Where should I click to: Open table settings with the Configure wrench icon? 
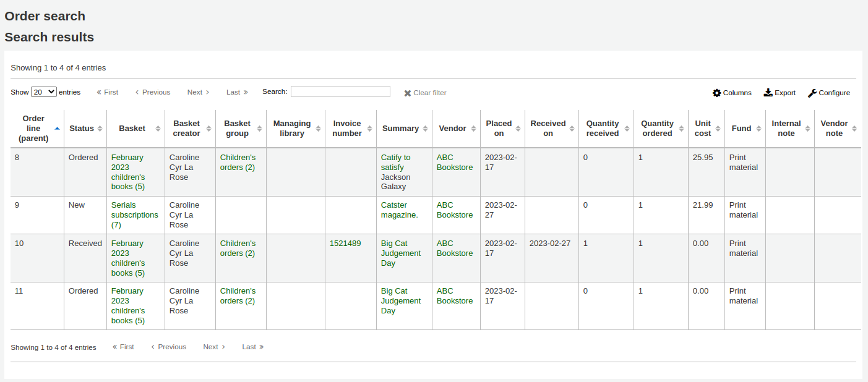point(829,93)
